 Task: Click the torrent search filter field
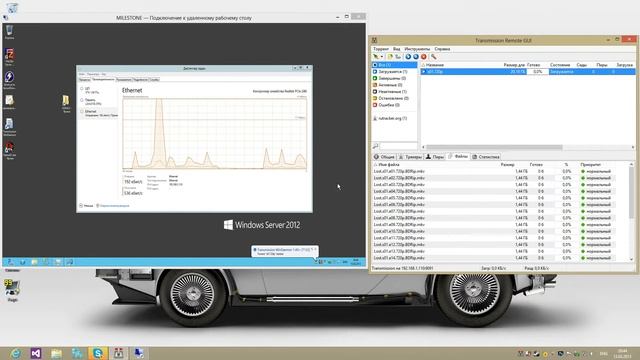point(398,146)
